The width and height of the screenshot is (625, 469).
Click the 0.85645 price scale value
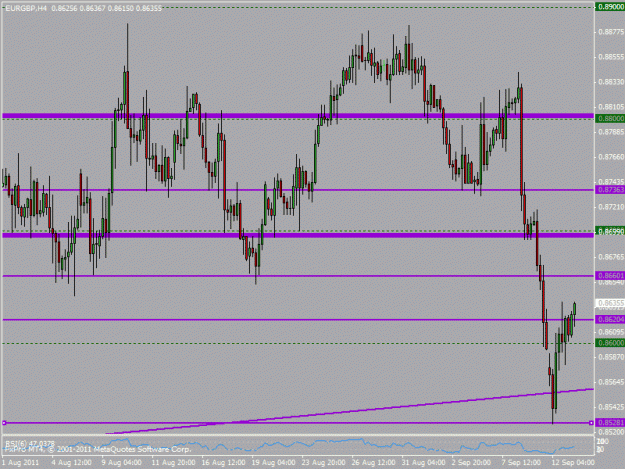pos(611,382)
